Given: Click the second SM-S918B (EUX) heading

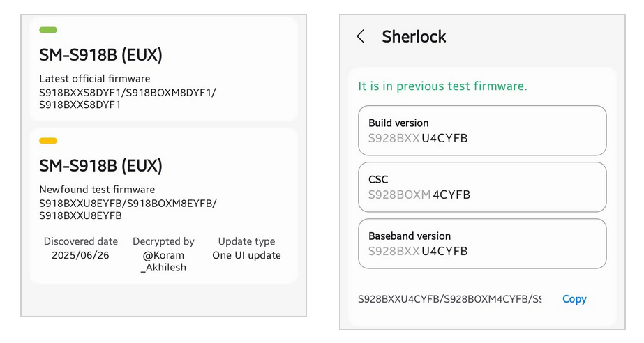Looking at the screenshot, I should (100, 166).
